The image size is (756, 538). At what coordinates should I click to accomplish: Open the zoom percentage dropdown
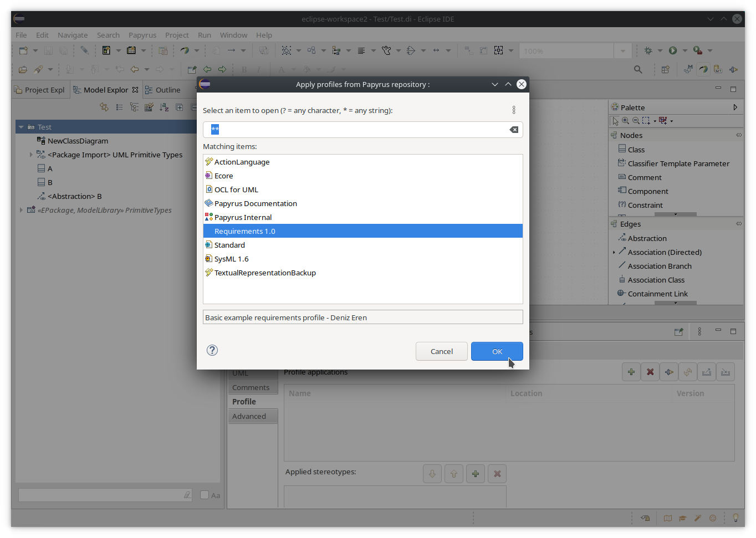click(622, 51)
